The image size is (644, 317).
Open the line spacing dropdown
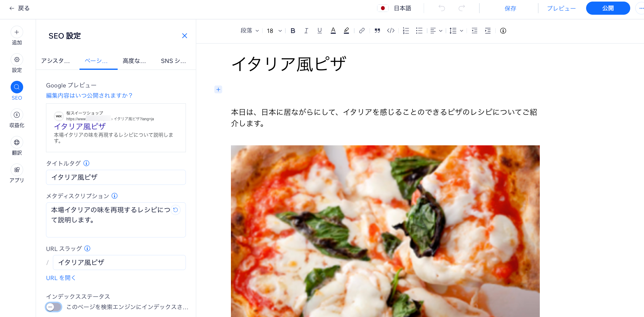click(455, 31)
